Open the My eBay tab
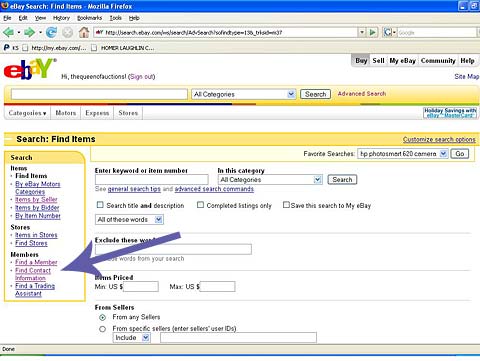 403,61
